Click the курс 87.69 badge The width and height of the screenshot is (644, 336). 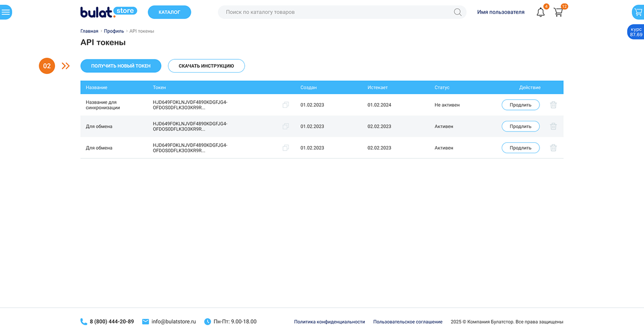tap(636, 32)
